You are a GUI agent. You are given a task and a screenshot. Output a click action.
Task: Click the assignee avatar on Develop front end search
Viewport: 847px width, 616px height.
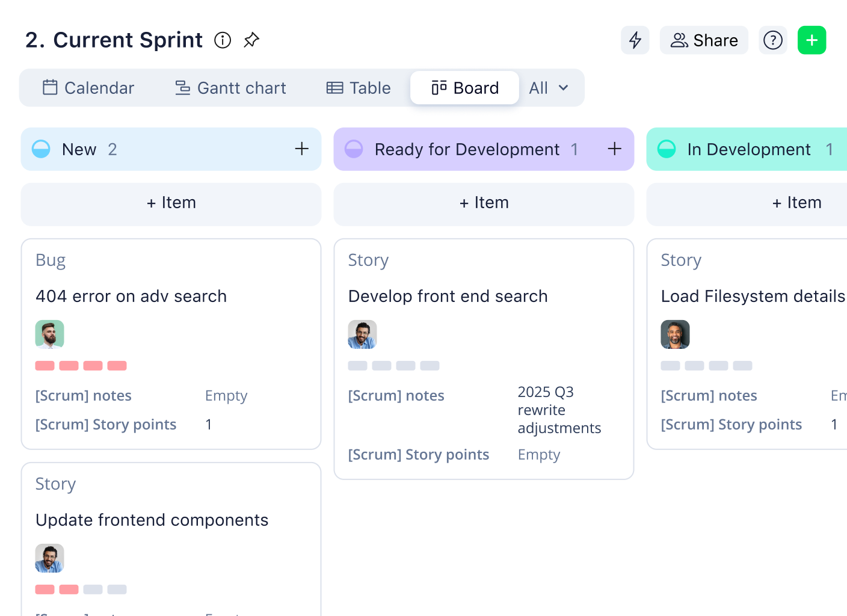(x=362, y=334)
